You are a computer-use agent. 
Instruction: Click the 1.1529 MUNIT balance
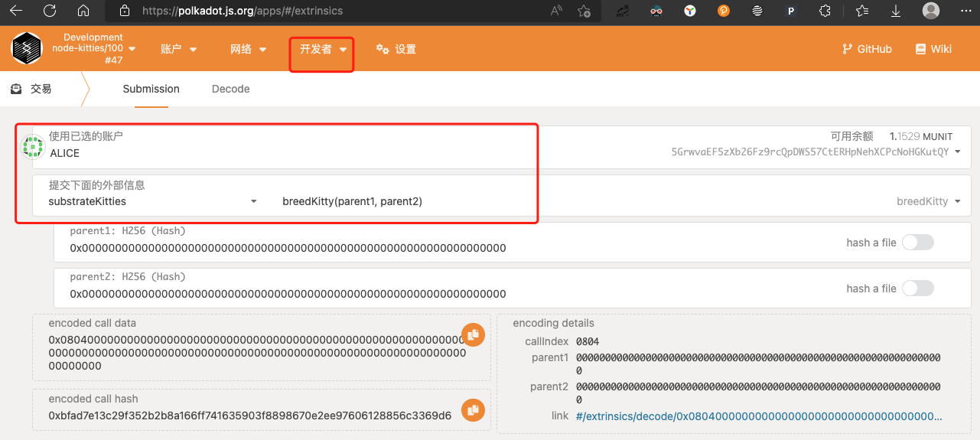921,136
